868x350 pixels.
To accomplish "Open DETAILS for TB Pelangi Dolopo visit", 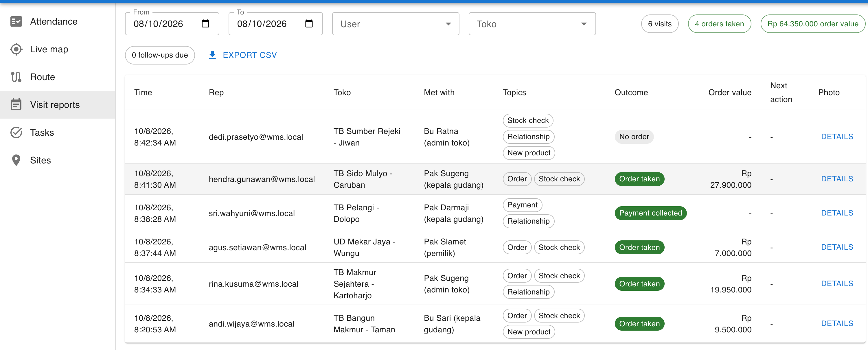I will click(837, 213).
